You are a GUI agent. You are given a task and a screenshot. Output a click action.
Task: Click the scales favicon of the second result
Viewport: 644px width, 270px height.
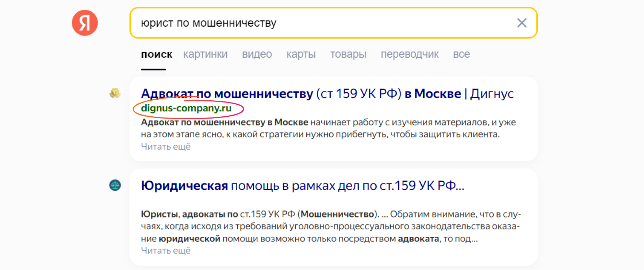coord(115,185)
